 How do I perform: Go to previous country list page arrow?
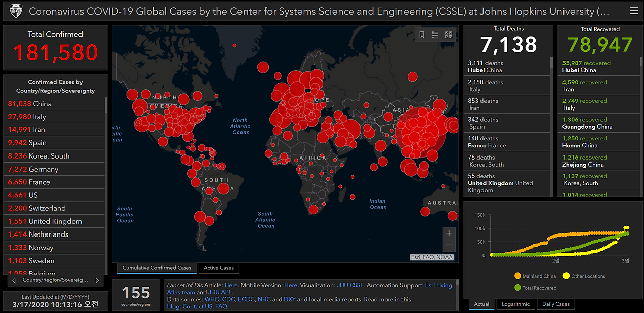[14, 280]
